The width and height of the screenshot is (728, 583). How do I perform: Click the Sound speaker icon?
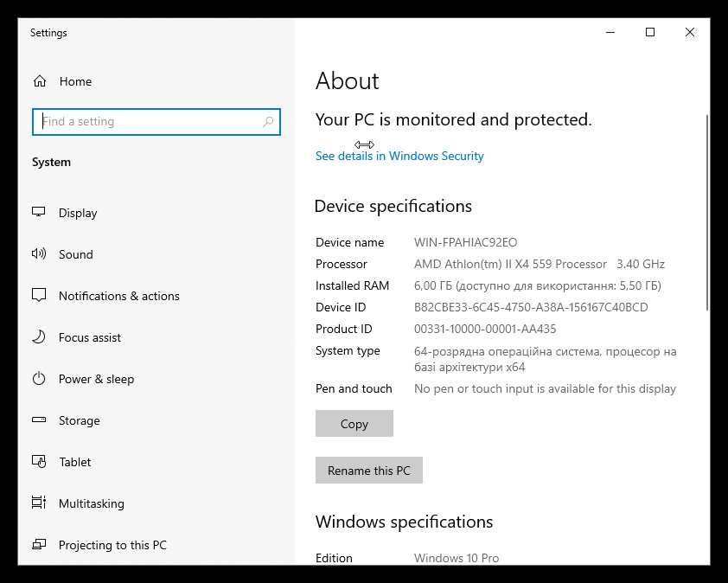click(39, 254)
